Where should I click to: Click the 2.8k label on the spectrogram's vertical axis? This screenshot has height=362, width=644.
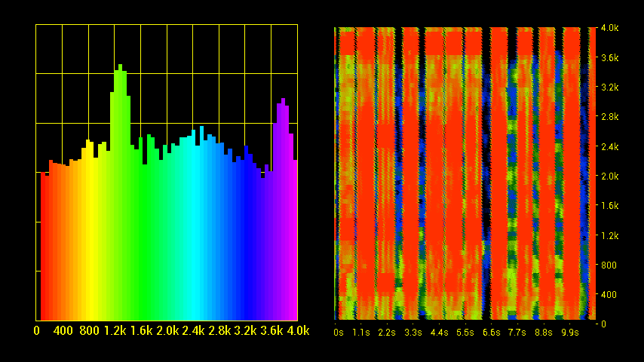(610, 117)
